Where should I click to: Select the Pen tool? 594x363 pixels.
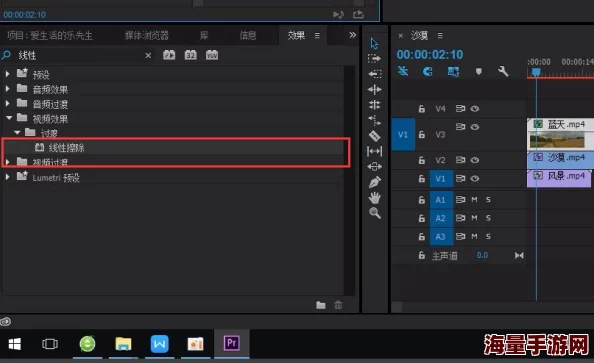375,182
